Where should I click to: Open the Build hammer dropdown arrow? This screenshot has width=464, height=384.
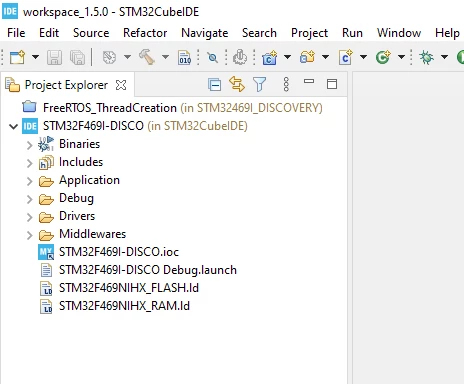point(165,57)
